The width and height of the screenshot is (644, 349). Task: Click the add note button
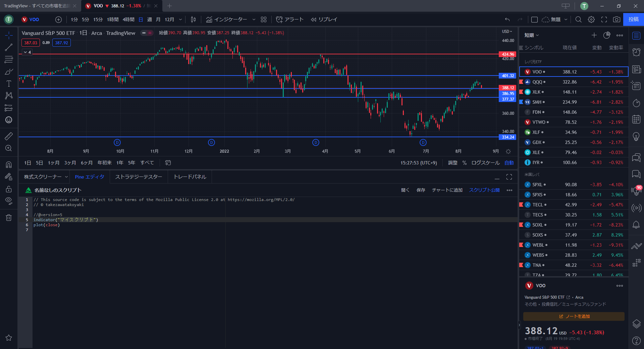pos(574,316)
